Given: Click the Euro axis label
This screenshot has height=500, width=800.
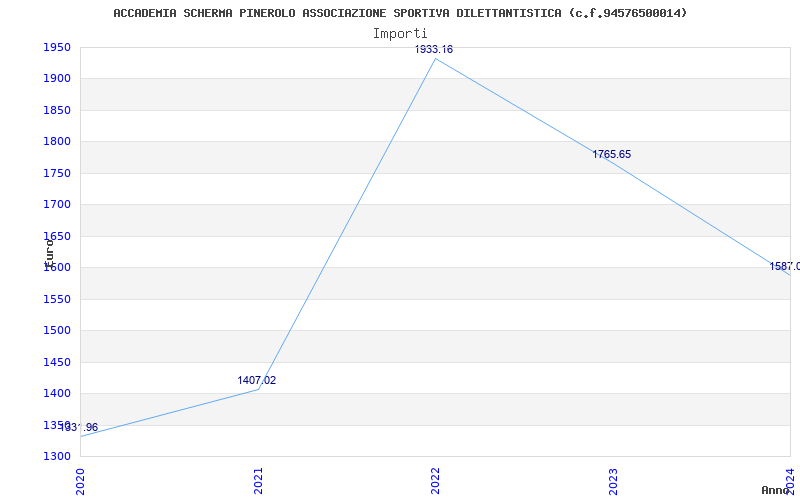Looking at the screenshot, I should point(48,252).
